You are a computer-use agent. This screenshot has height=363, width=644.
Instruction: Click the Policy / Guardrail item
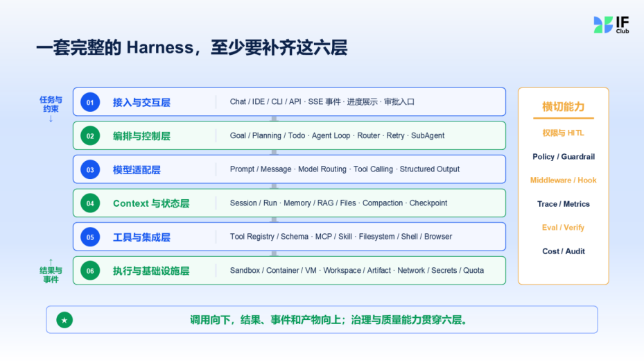tap(564, 157)
